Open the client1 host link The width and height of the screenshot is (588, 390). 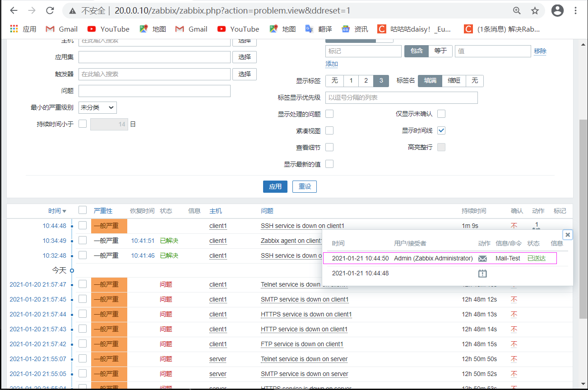click(218, 226)
